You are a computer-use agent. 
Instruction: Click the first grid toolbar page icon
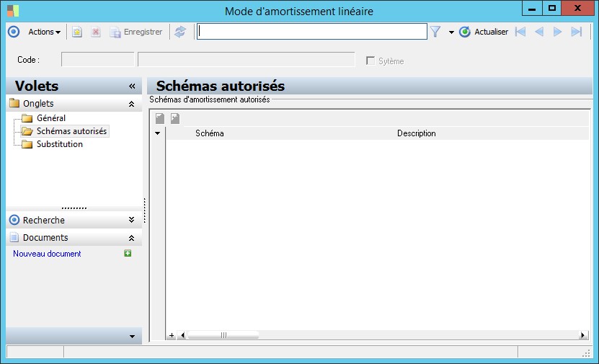tap(160, 118)
